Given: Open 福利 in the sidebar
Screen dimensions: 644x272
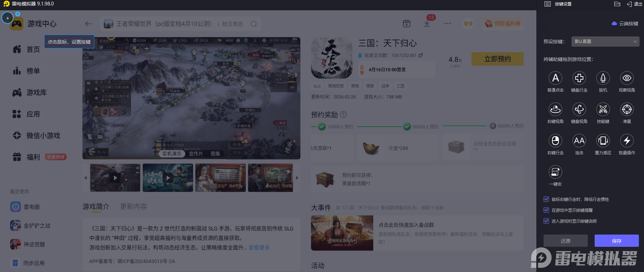Looking at the screenshot, I should pyautogui.click(x=27, y=157).
